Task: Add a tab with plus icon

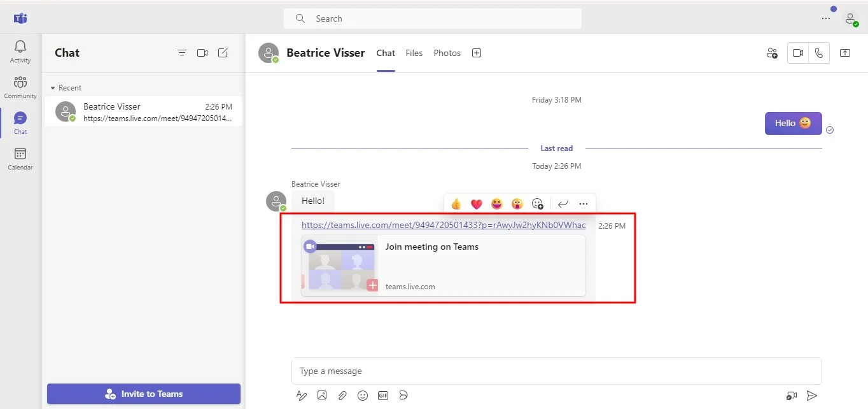Action: 477,53
